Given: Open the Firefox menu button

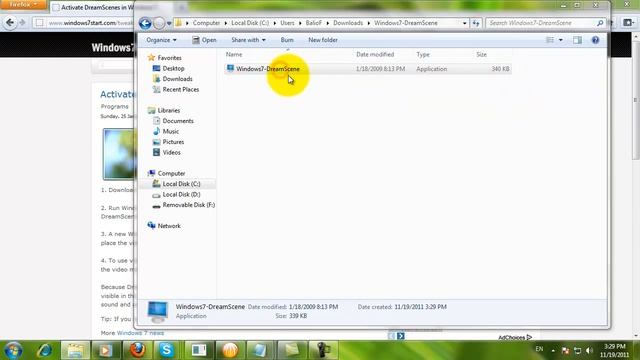Looking at the screenshot, I should point(23,4).
